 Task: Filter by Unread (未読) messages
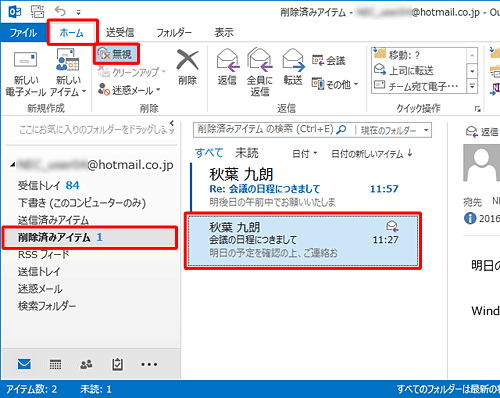[x=247, y=153]
